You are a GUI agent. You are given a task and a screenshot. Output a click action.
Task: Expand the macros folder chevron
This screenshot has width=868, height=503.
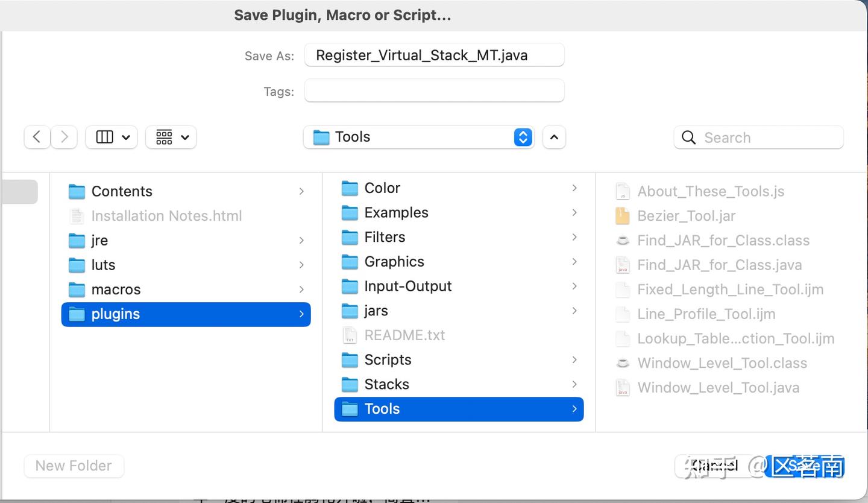click(301, 289)
